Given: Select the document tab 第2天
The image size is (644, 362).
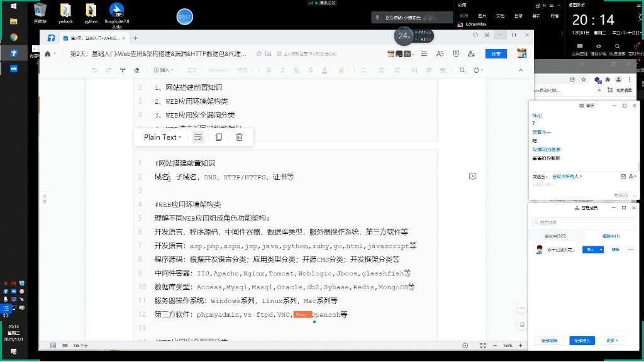Looking at the screenshot, I should click(x=94, y=38).
